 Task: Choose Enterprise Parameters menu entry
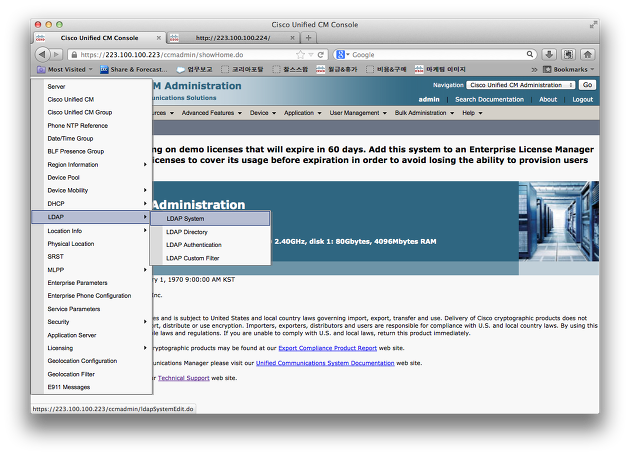pyautogui.click(x=92, y=282)
